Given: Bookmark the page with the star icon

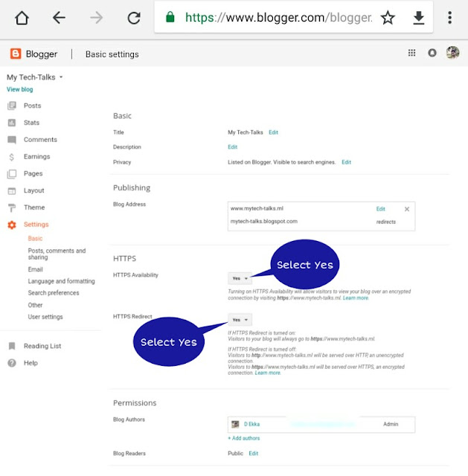Looking at the screenshot, I should (x=388, y=18).
